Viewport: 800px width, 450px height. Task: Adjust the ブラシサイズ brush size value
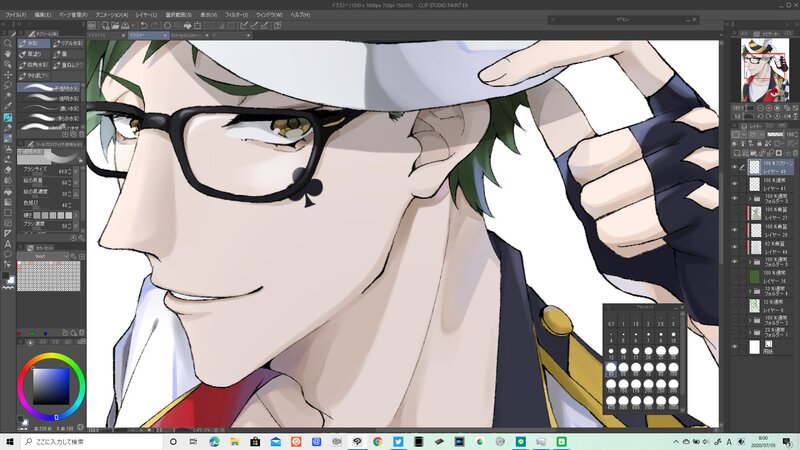pos(65,171)
